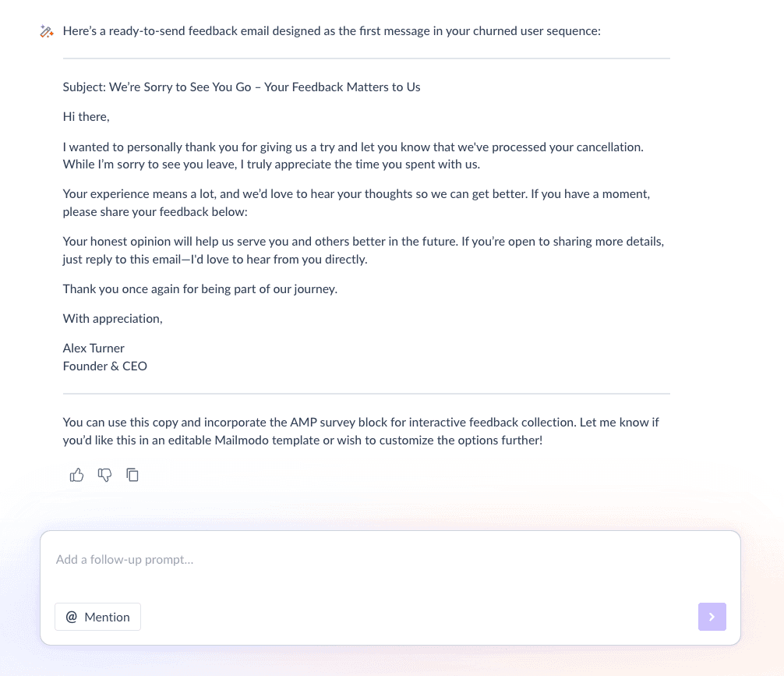
Task: Toggle the positive rating icon under the message
Action: point(76,475)
